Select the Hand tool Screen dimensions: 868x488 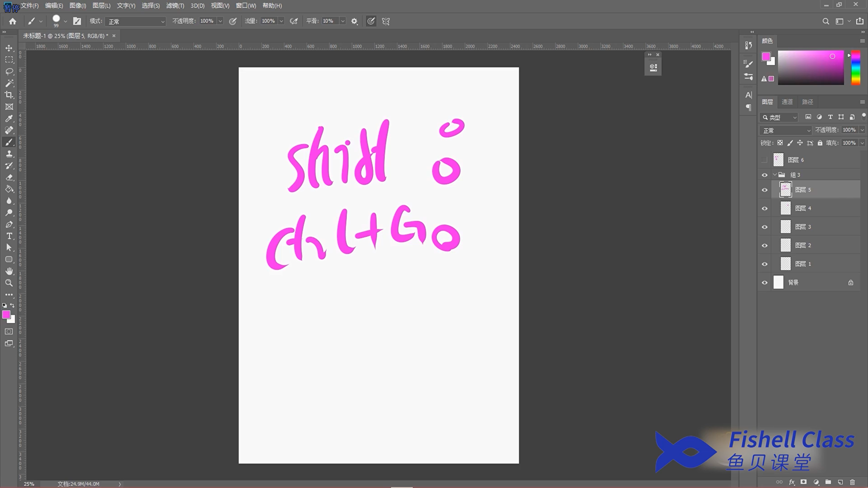9,271
